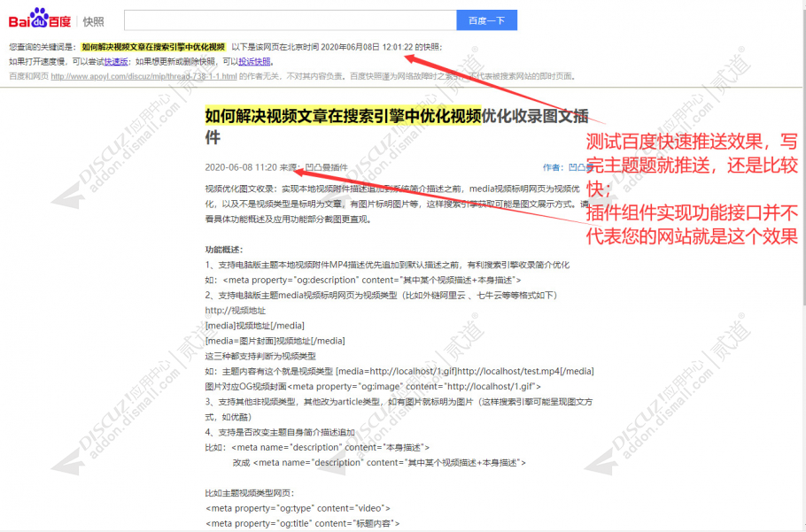
Task: Click the og:description meta example line
Action: 363,280
